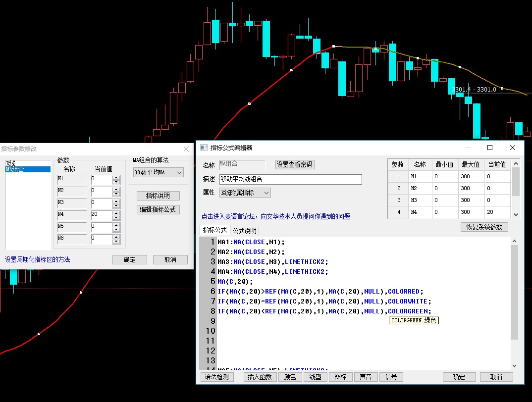Click the 恢复系统参数 restore button
This screenshot has height=402, width=532.
tap(484, 227)
